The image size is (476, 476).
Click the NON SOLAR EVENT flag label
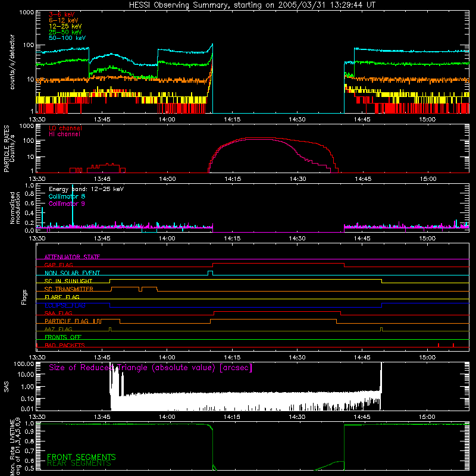point(72,273)
